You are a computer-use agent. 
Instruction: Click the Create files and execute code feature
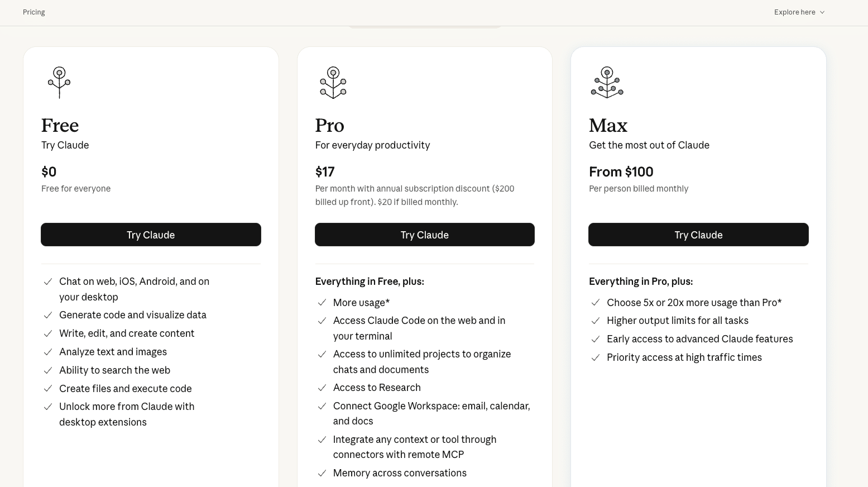(x=126, y=389)
